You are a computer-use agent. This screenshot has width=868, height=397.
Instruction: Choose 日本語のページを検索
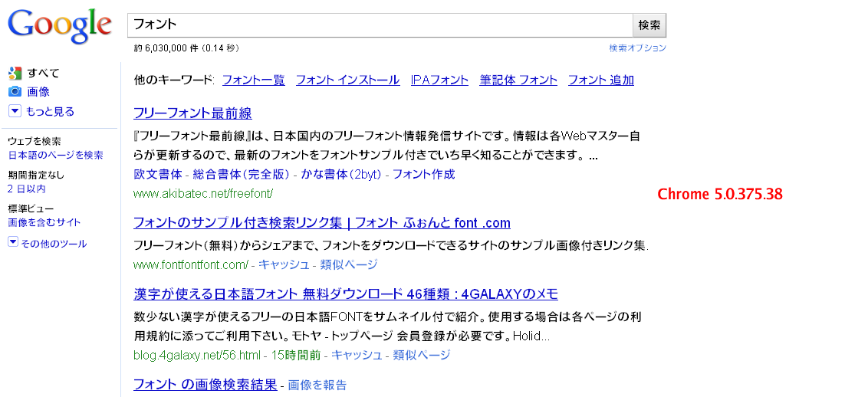click(x=55, y=156)
